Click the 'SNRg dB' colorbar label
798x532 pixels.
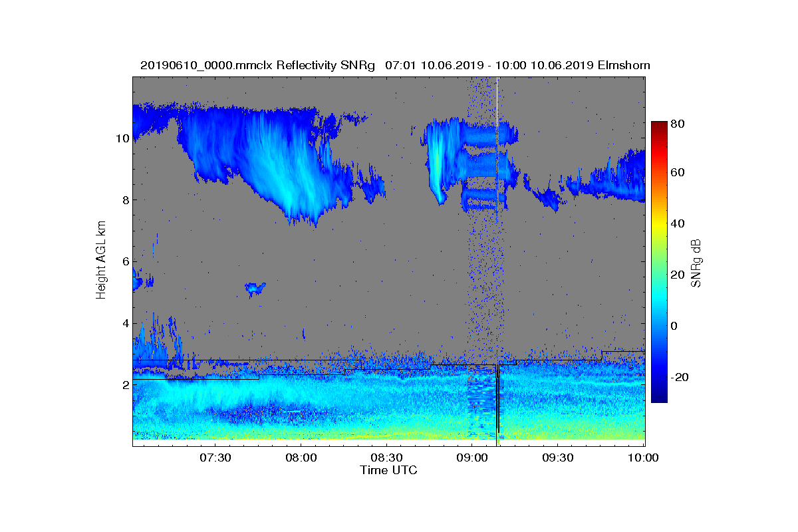point(696,263)
